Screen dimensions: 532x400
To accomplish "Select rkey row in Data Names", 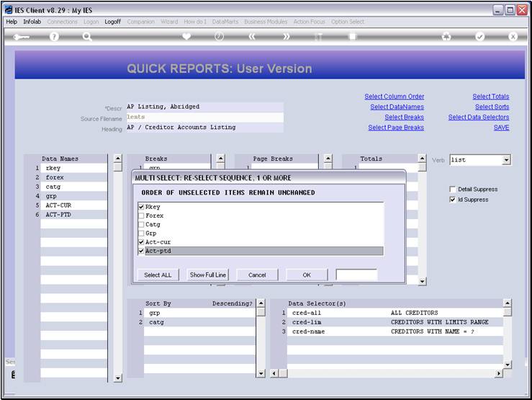I will (73, 168).
